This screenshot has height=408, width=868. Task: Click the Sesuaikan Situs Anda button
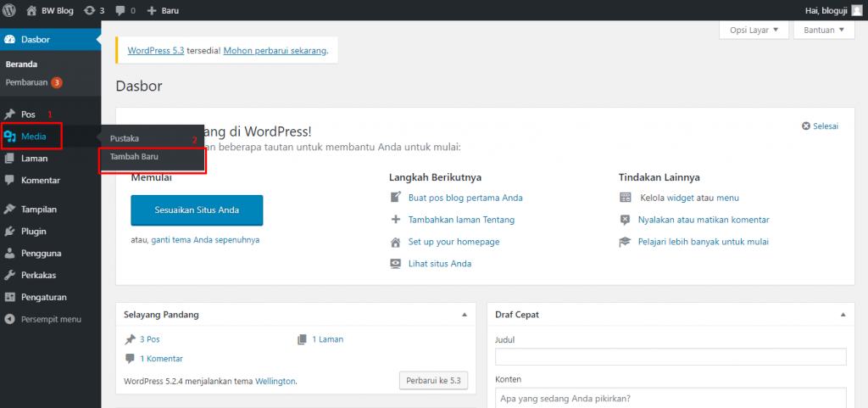coord(197,210)
